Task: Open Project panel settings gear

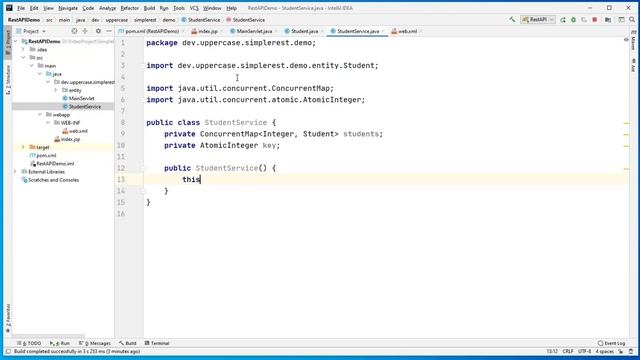Action: point(98,31)
